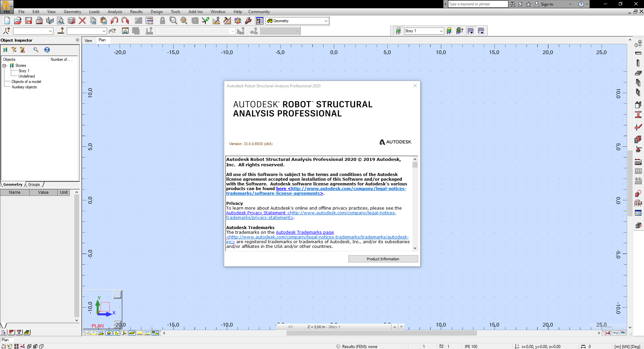Open the Story 1 dropdown list

point(441,31)
